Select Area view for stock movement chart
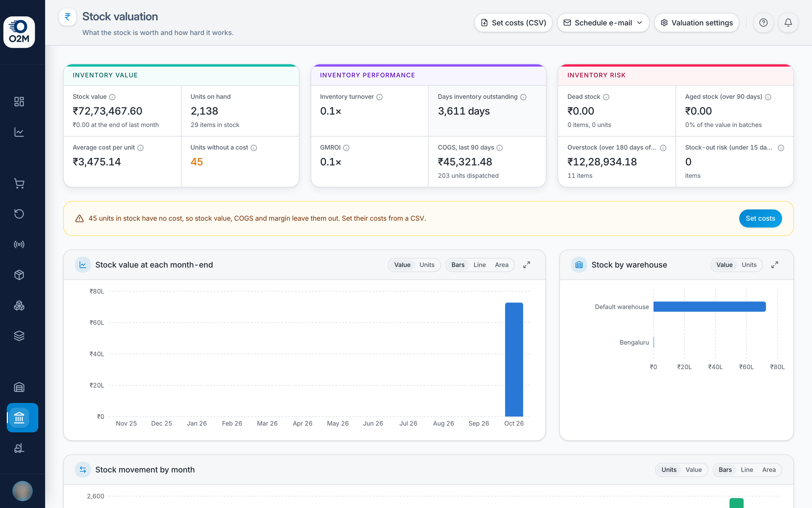Image resolution: width=812 pixels, height=508 pixels. (769, 470)
